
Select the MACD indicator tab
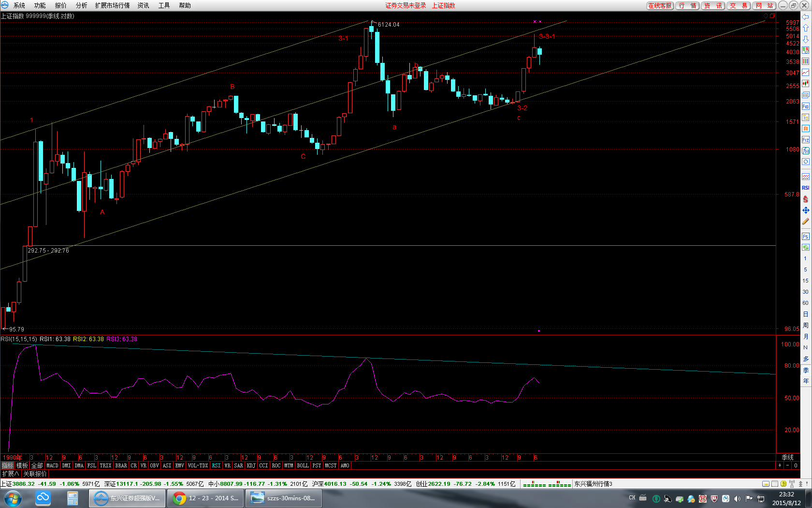click(52, 465)
